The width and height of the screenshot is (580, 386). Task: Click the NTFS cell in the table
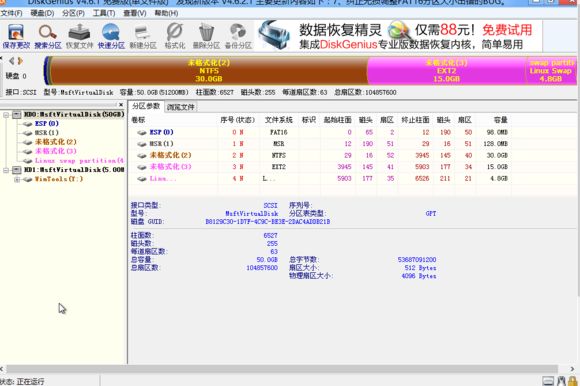(279, 156)
